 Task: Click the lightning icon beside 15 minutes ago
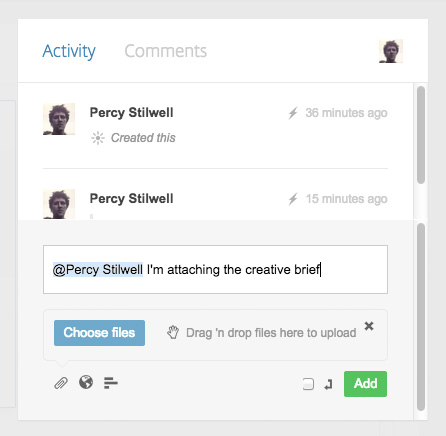[293, 199]
